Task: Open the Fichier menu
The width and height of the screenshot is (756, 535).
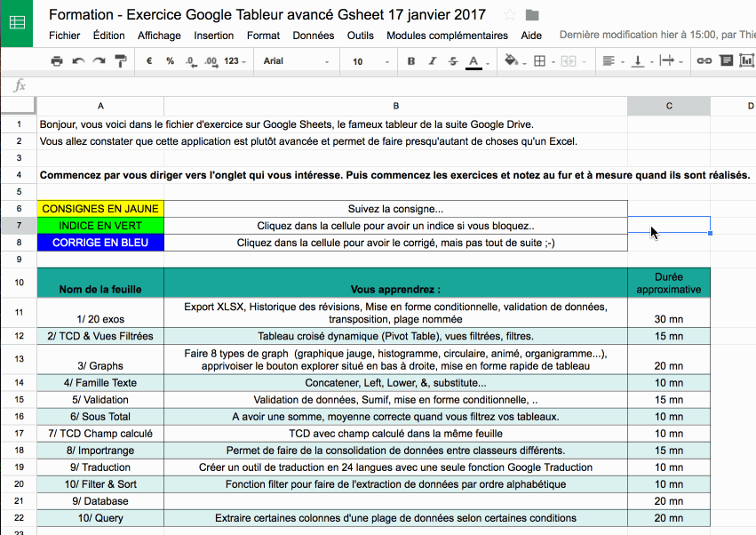Action: point(64,36)
